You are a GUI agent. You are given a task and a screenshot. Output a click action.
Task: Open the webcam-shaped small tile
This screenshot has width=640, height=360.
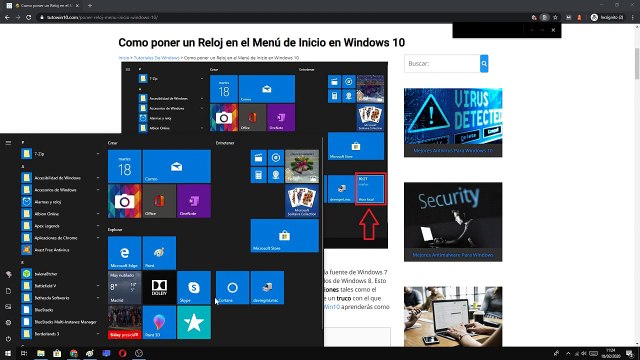coord(276,175)
